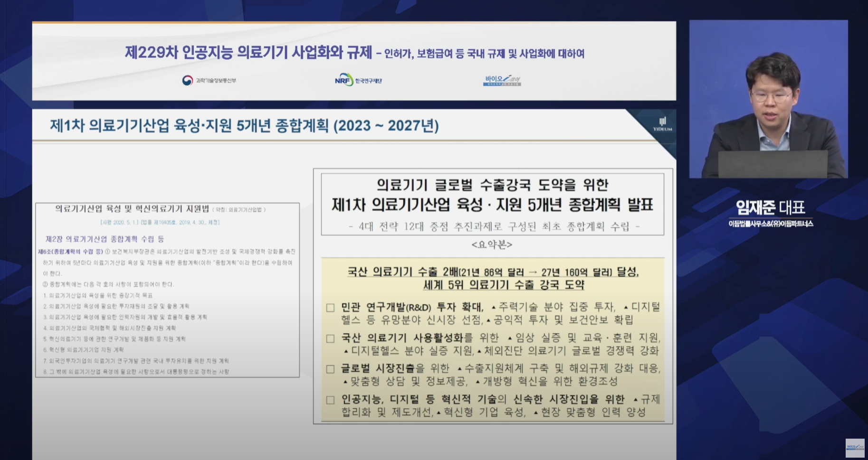Check the 인공지능, 디지털 등 혁신적 기술 box
Viewport: 868px width, 460px height.
(x=331, y=400)
